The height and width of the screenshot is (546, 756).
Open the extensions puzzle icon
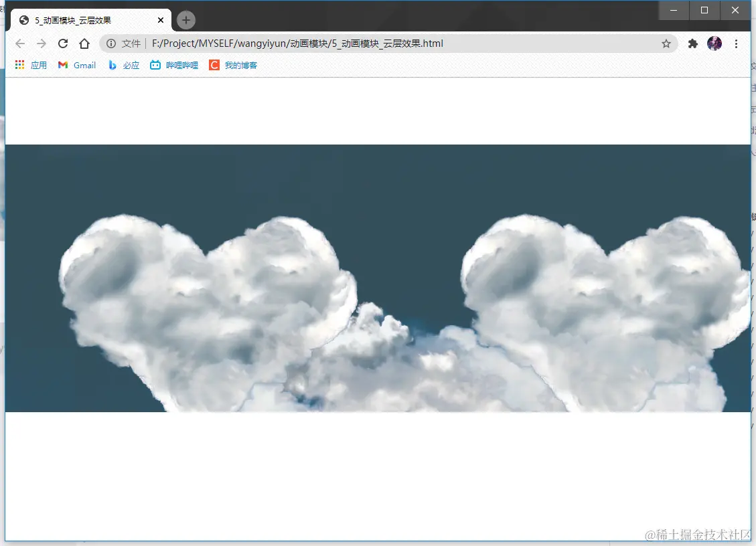pos(693,44)
